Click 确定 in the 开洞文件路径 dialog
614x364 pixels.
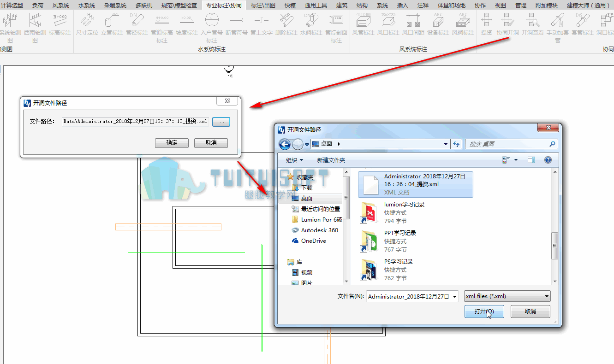(x=172, y=143)
